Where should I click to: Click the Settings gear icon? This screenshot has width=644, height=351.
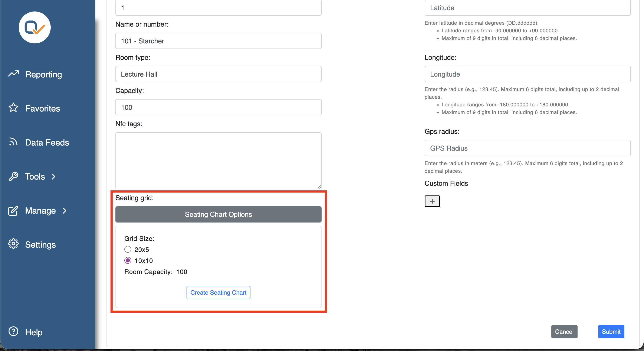(x=13, y=244)
